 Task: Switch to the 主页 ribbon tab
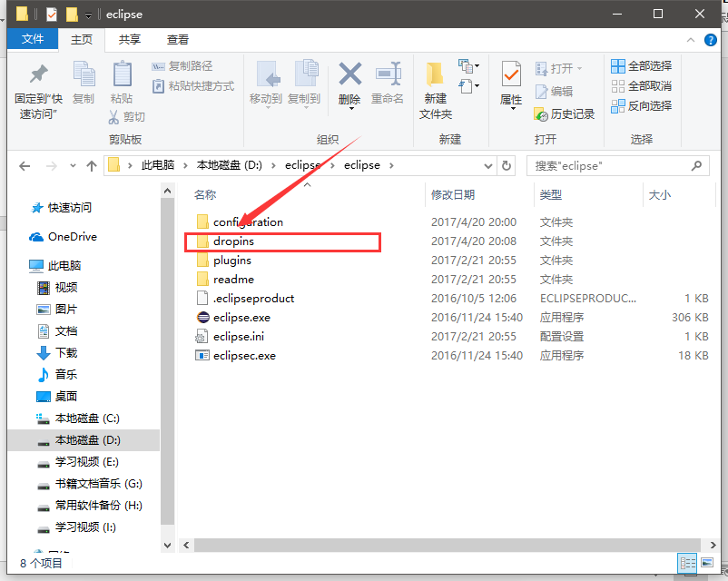click(x=82, y=40)
